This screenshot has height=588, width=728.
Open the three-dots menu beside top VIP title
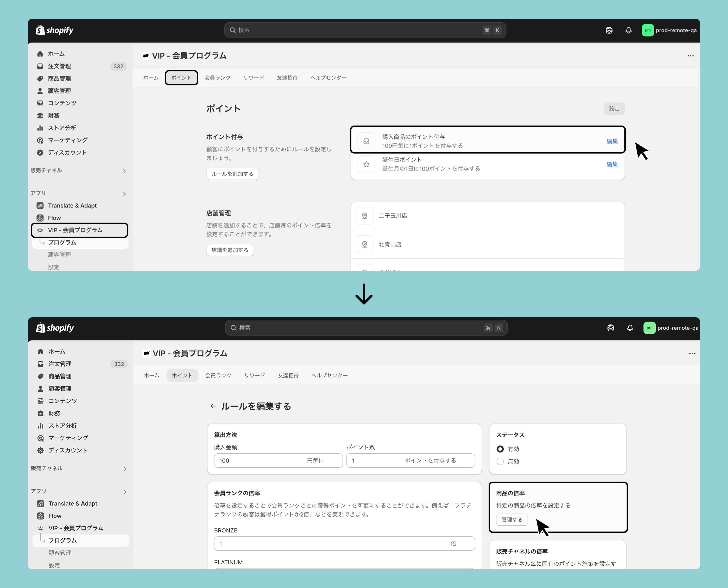[690, 56]
